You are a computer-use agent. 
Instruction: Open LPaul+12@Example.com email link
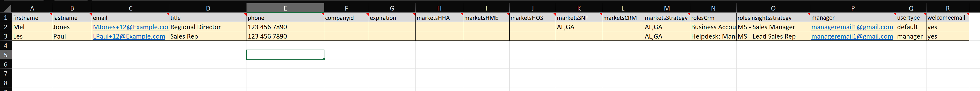pyautogui.click(x=129, y=36)
